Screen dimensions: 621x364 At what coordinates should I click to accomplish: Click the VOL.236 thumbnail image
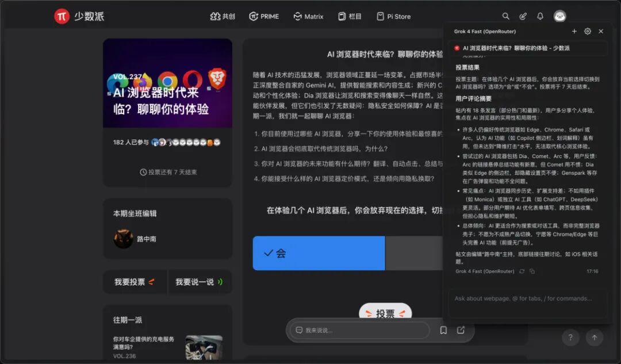coord(204,347)
